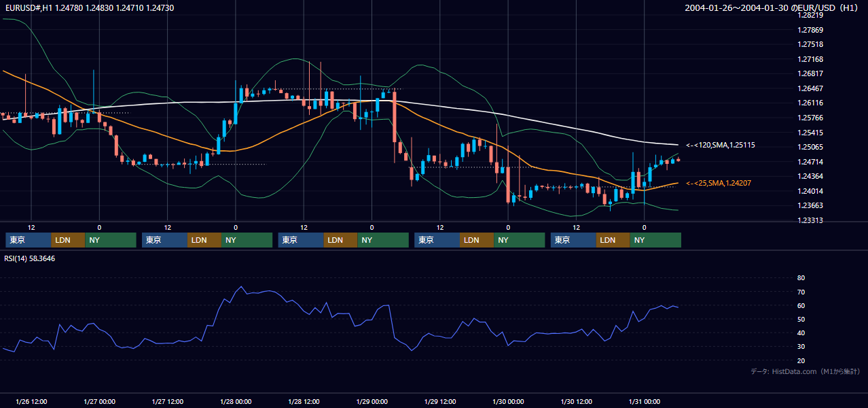The image size is (868, 408).
Task: Click the 1/31 00:00 time label
Action: [x=645, y=402]
